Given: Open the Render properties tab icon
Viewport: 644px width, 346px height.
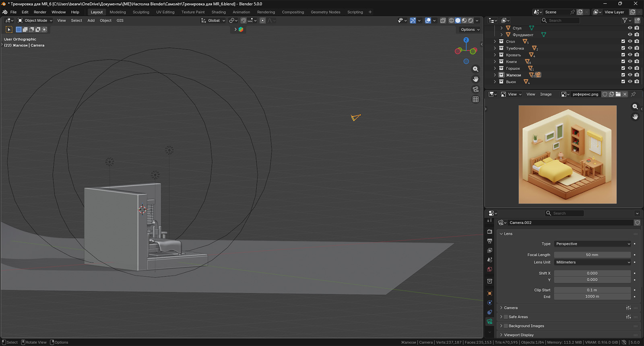Looking at the screenshot, I should click(489, 232).
